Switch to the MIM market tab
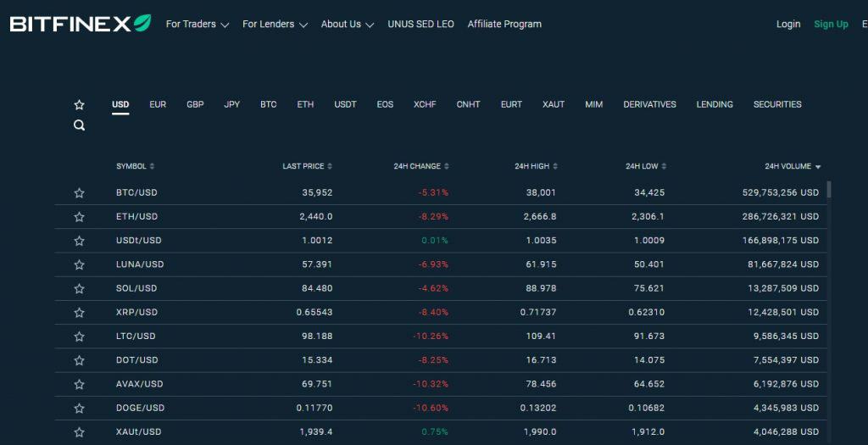The image size is (868, 445). click(594, 104)
